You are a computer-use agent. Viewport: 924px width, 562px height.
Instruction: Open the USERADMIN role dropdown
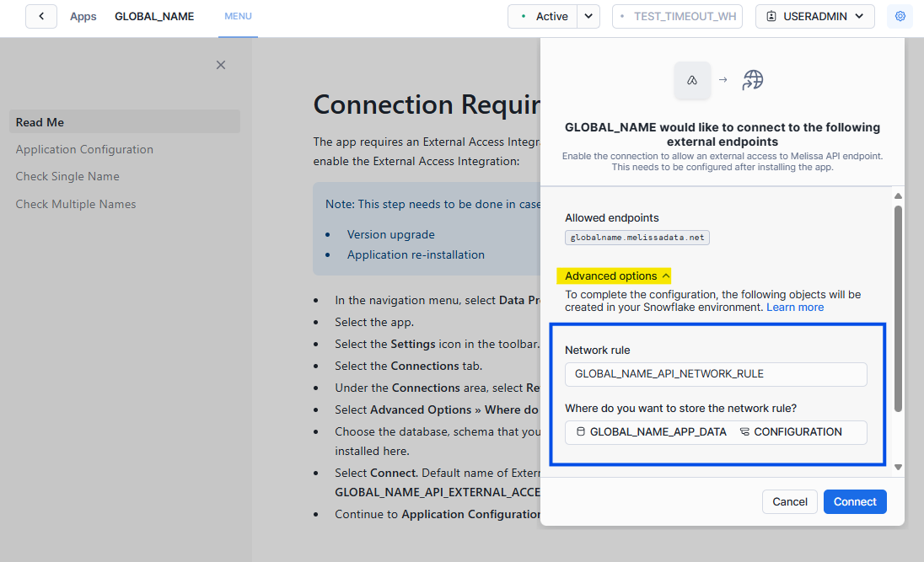coord(815,17)
